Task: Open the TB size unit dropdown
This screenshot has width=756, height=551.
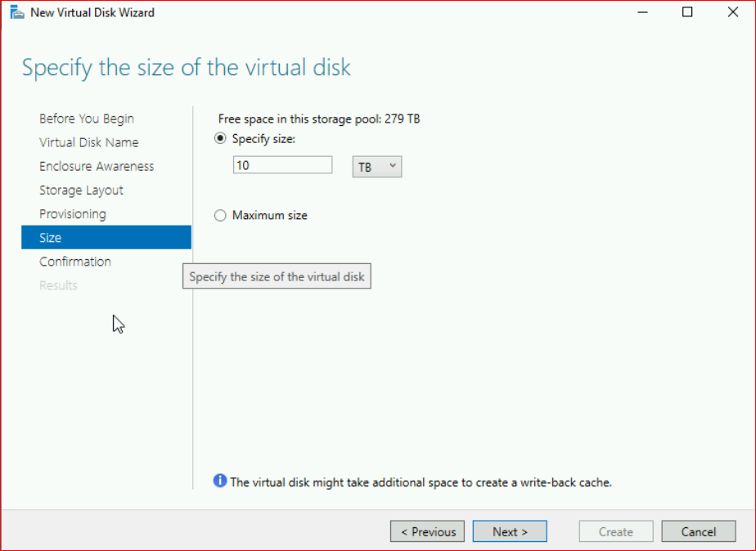Action: 376,167
